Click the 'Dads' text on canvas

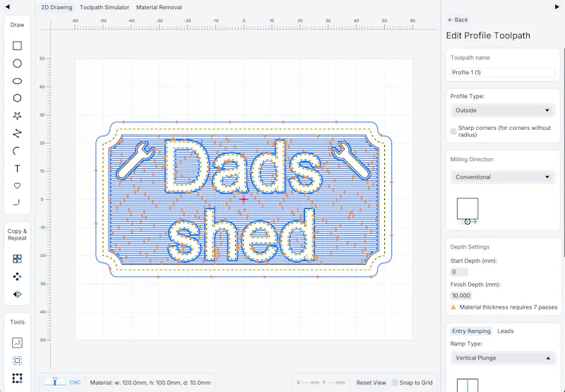pyautogui.click(x=242, y=167)
